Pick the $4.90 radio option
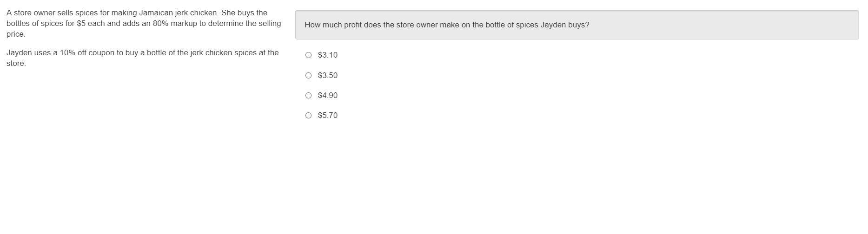Image resolution: width=868 pixels, height=234 pixels. [308, 96]
